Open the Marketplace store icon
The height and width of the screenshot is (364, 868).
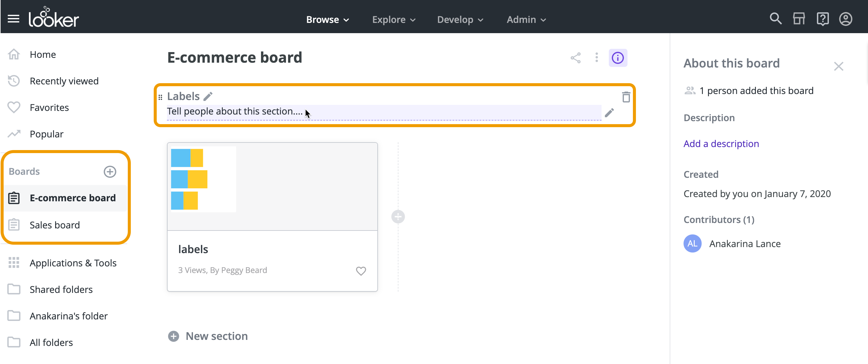click(x=799, y=19)
